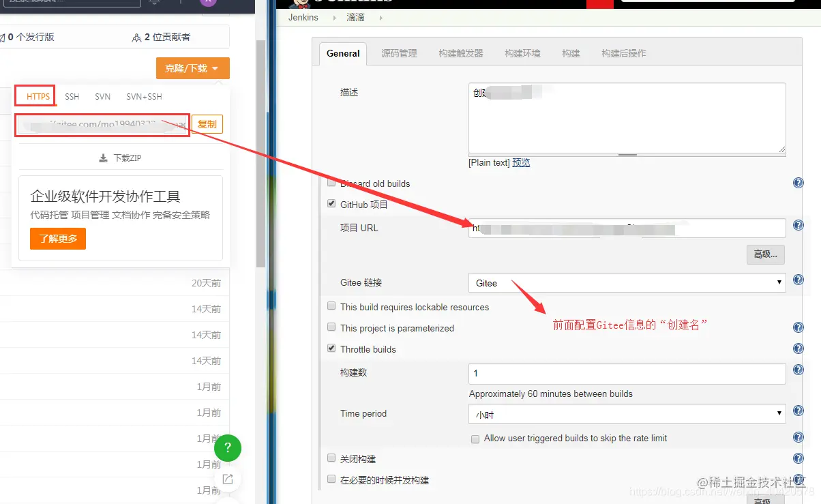Open help for This project is parameterized
Viewport: 821px width, 504px height.
click(x=798, y=328)
